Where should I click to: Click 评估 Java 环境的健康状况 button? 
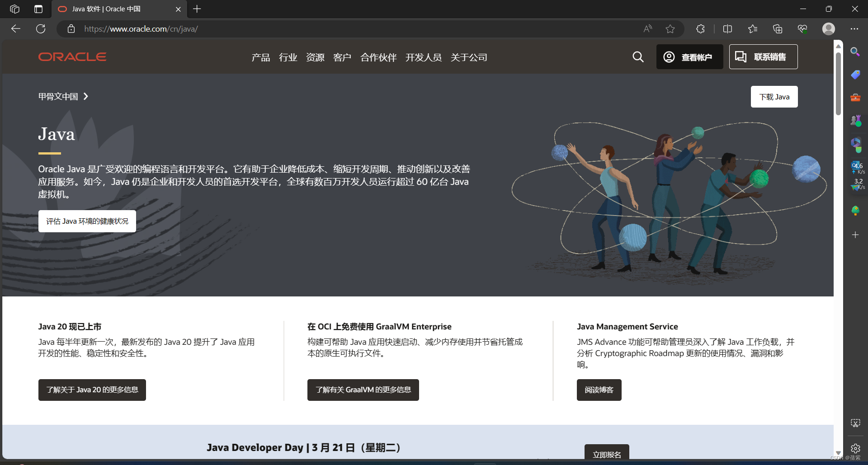point(87,221)
